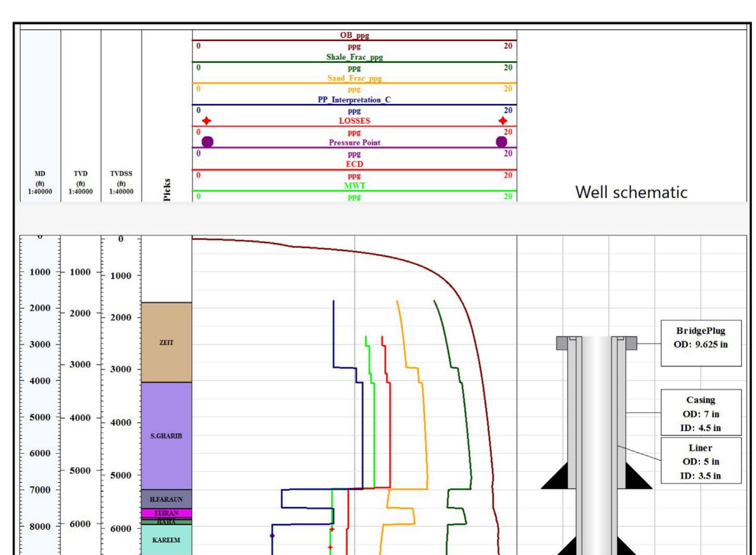Click the right red LOSSES star marker in header

[502, 121]
